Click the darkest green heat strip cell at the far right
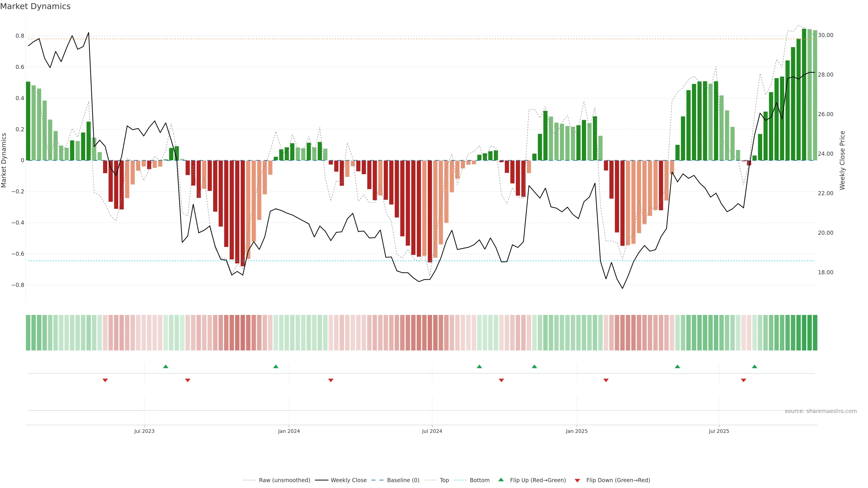Screen dimensions: 868x488 tap(815, 333)
